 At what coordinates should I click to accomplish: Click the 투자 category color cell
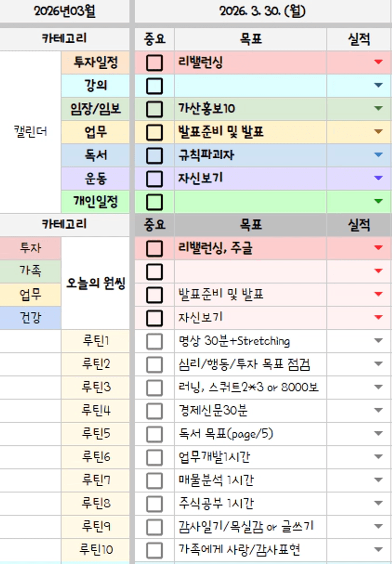click(30, 248)
